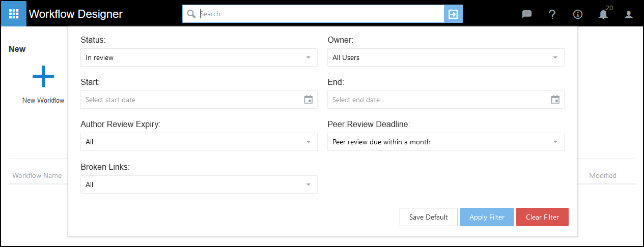Click the Save Default button
This screenshot has height=247, width=644.
pyautogui.click(x=429, y=217)
